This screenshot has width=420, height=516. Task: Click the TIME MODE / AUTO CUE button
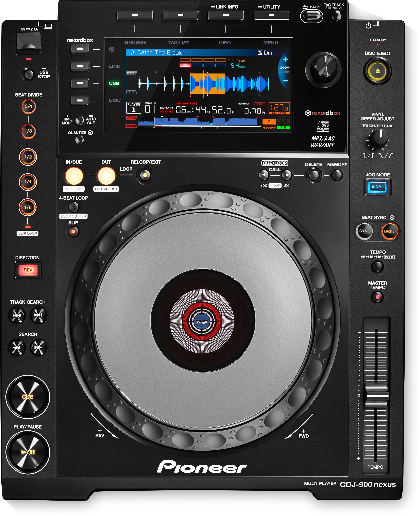coord(79,120)
